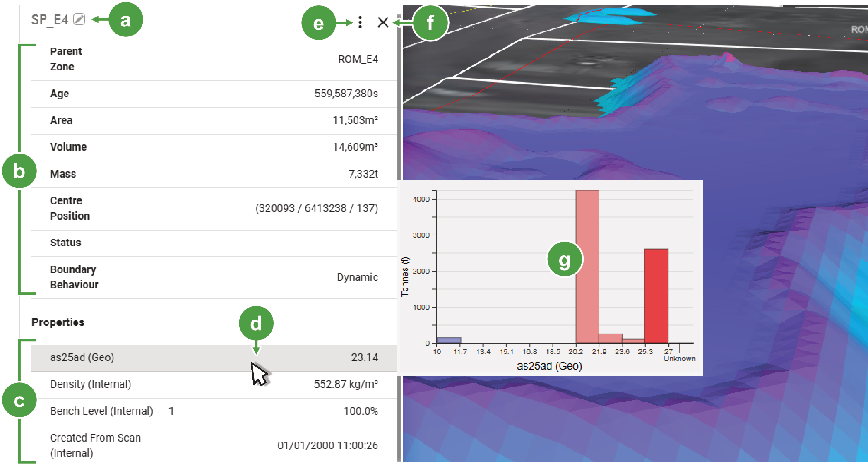
Task: Select the as25ad (Geo) property row
Action: click(x=214, y=358)
